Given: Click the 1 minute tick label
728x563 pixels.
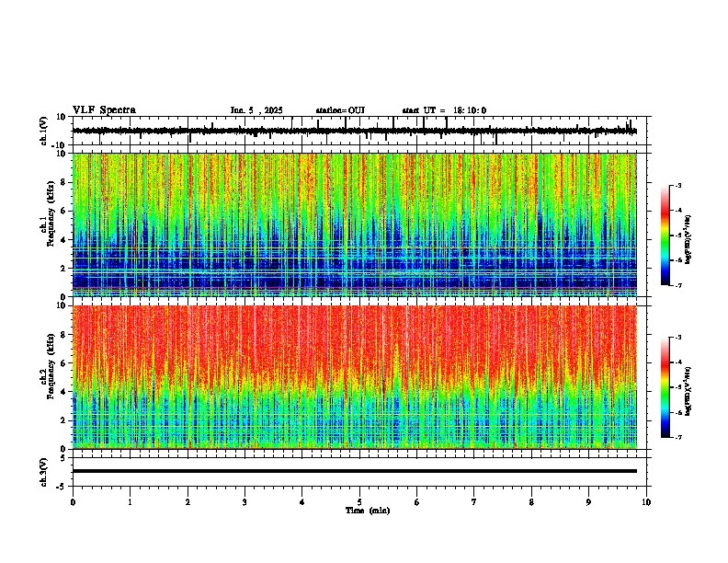Looking at the screenshot, I should tap(131, 502).
